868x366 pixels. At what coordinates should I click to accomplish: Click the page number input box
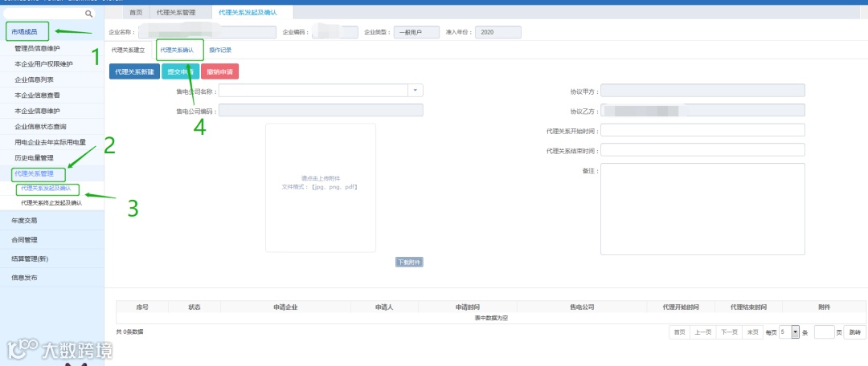click(825, 332)
